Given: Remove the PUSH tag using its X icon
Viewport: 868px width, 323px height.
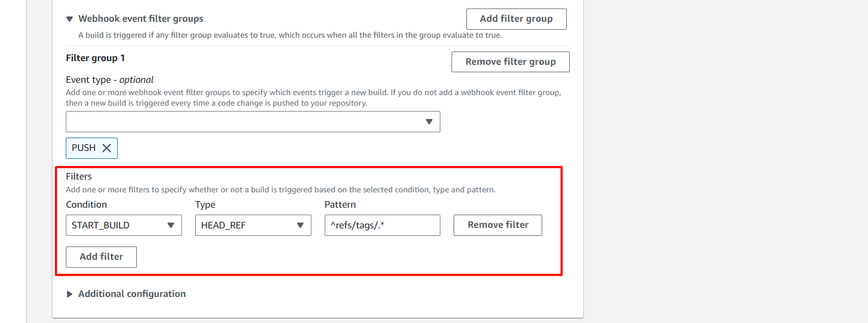Looking at the screenshot, I should (107, 148).
